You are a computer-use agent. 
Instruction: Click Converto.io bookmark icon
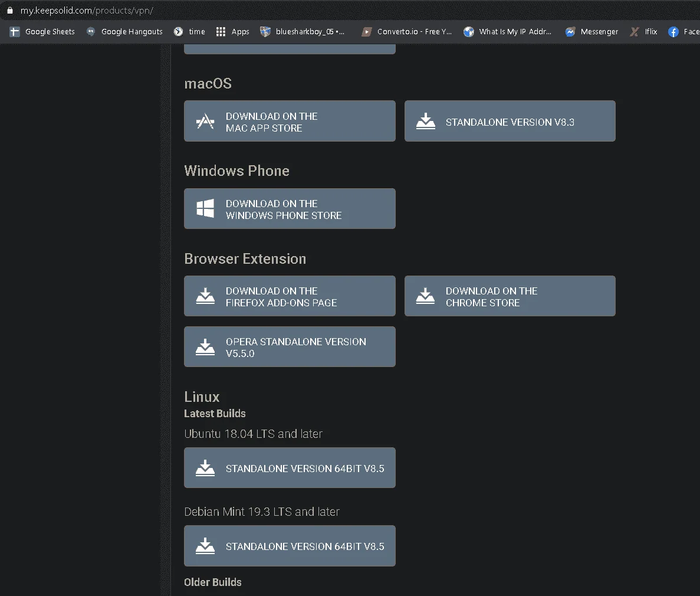pyautogui.click(x=367, y=32)
